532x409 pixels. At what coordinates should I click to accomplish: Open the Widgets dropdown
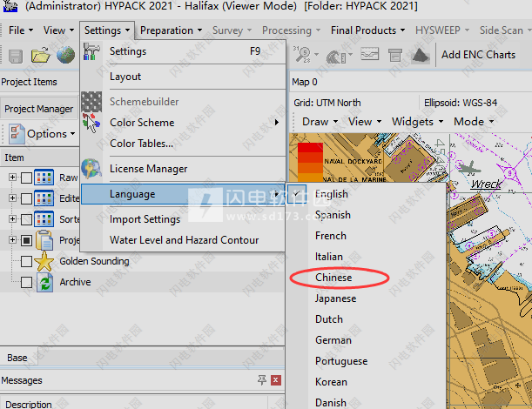tap(417, 122)
